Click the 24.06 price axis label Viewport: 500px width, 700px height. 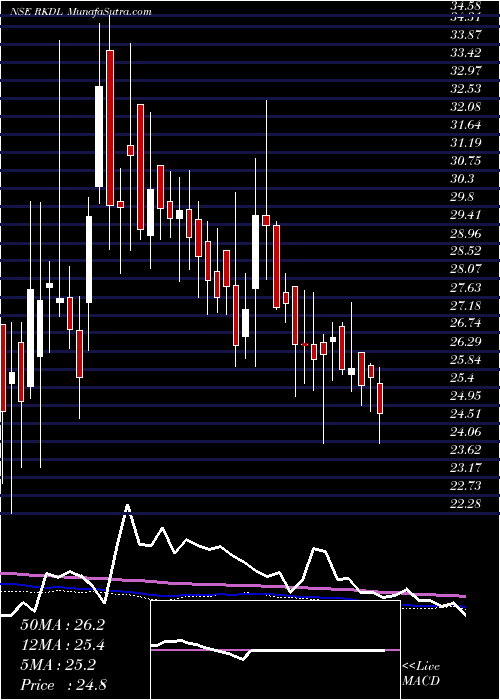[466, 432]
